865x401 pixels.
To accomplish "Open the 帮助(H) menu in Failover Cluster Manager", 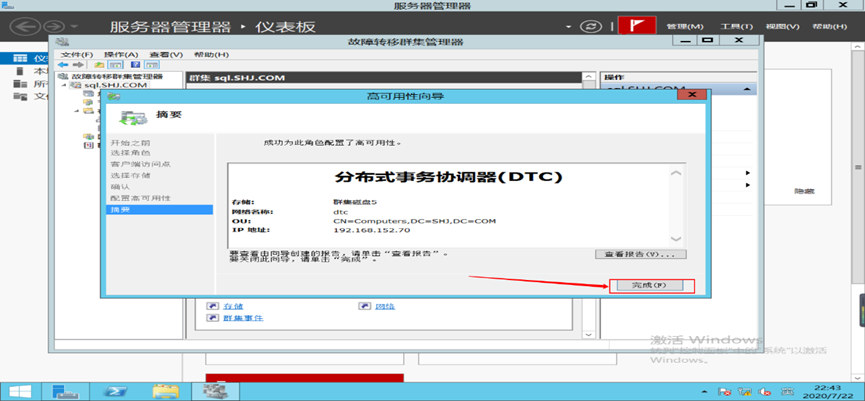I will 211,55.
